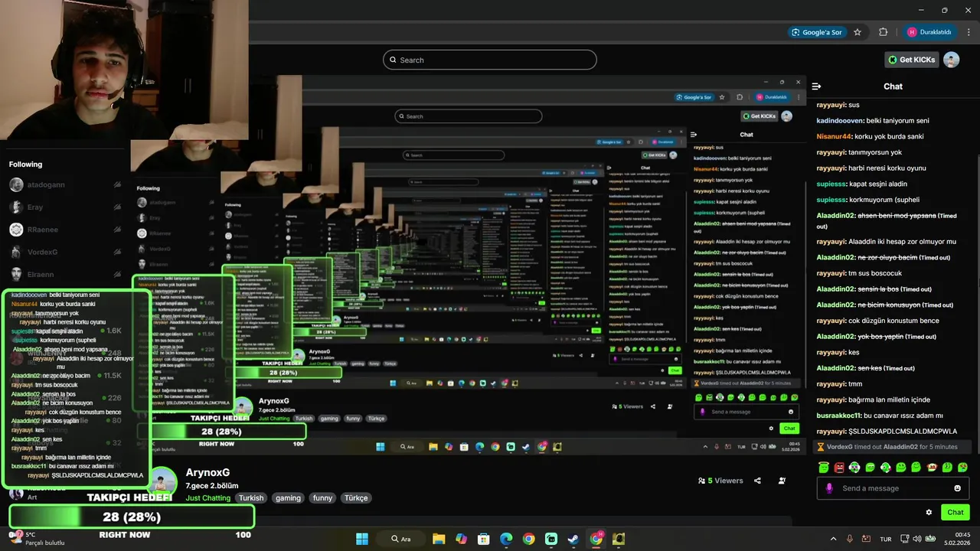Select the Türkçe tag
Image resolution: width=980 pixels, height=551 pixels.
pos(356,497)
